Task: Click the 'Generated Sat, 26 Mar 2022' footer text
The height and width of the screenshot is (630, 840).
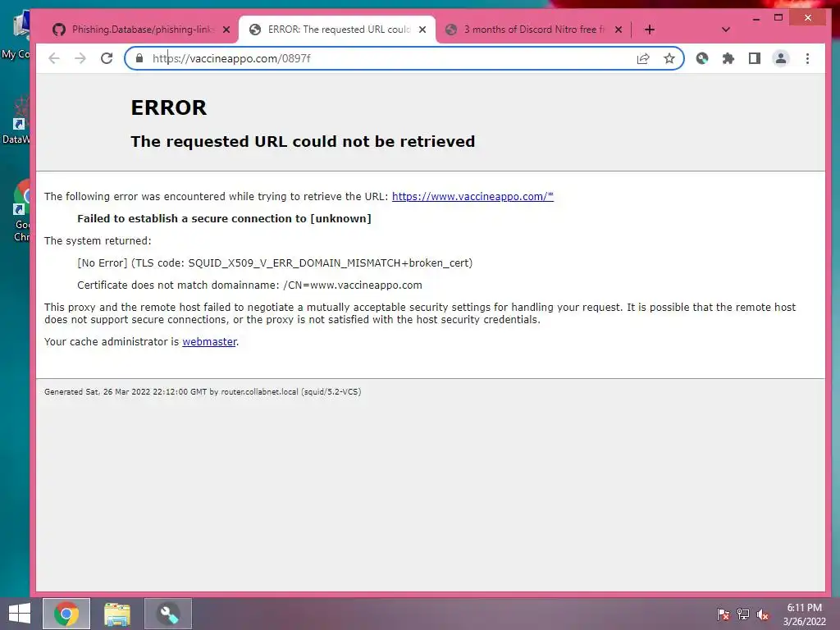Action: tap(203, 392)
